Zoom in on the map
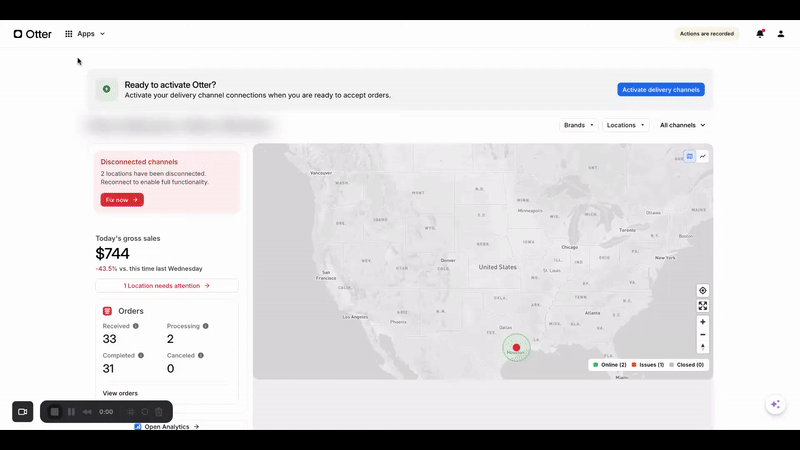 coord(703,322)
